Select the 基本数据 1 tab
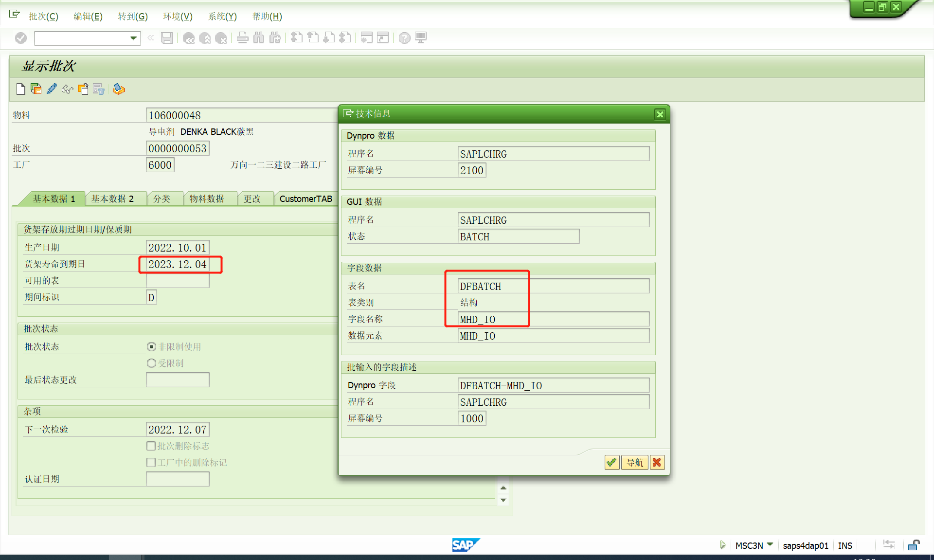The height and width of the screenshot is (560, 934). (54, 199)
